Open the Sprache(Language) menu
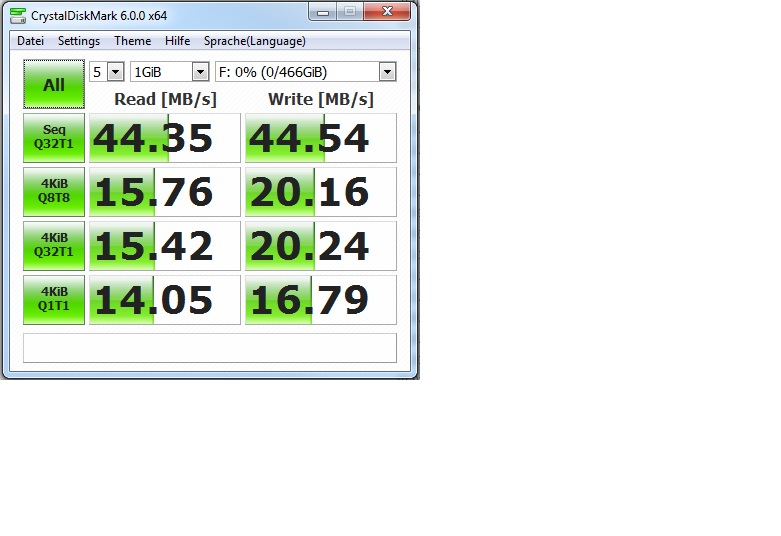 (255, 41)
